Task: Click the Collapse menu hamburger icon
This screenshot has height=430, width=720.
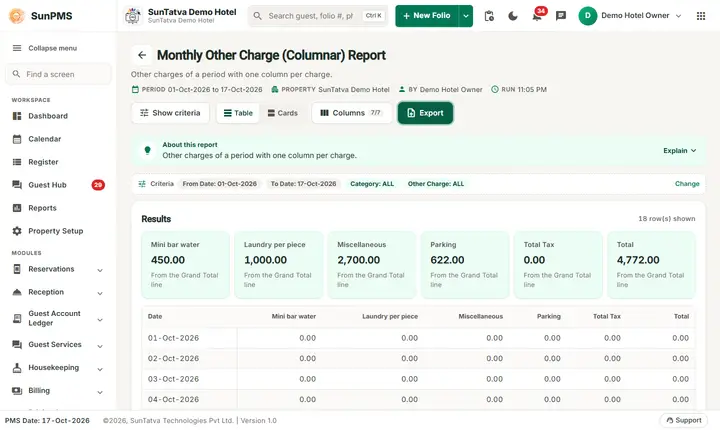Action: [17, 48]
